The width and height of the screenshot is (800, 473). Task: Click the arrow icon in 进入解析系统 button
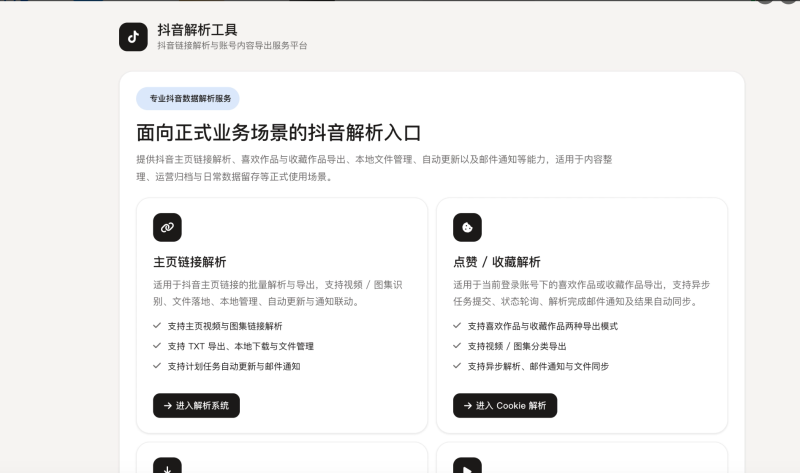(168, 406)
